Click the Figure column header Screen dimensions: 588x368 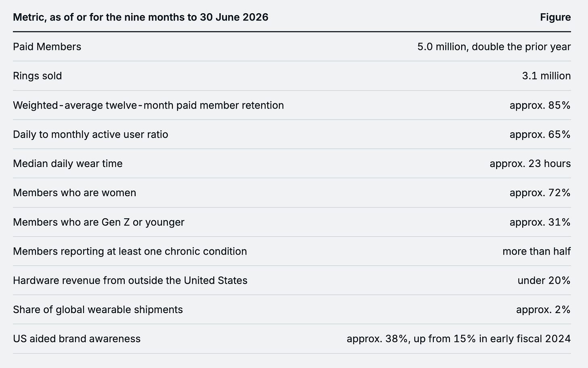555,17
